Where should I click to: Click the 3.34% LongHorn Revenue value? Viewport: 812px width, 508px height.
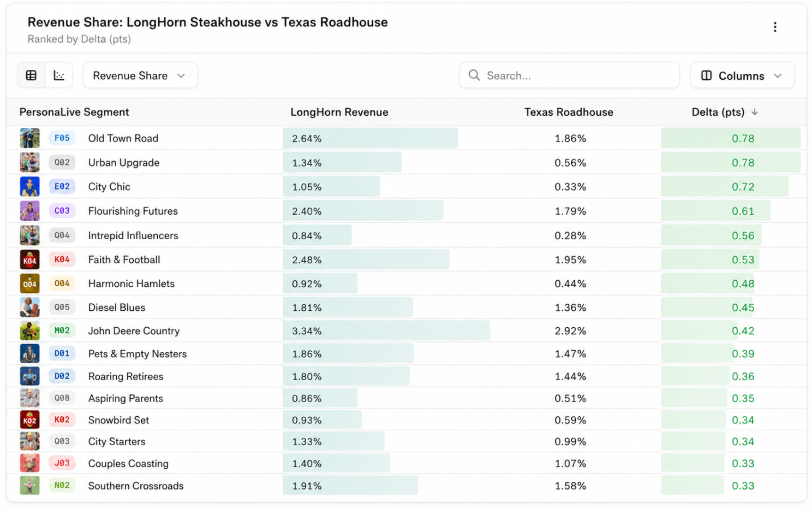[x=307, y=331]
